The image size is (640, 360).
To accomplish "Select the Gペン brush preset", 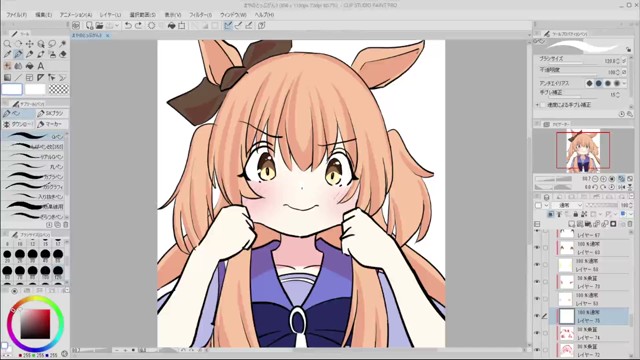I will pyautogui.click(x=33, y=136).
